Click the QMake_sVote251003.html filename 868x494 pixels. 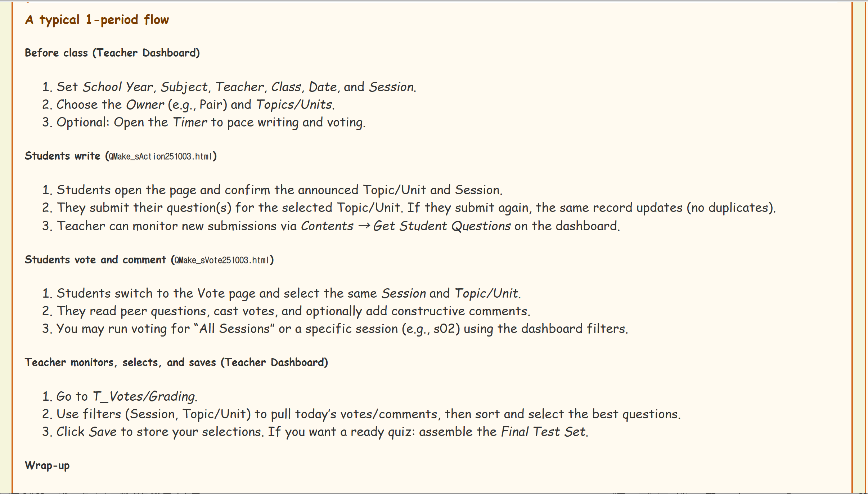point(222,260)
